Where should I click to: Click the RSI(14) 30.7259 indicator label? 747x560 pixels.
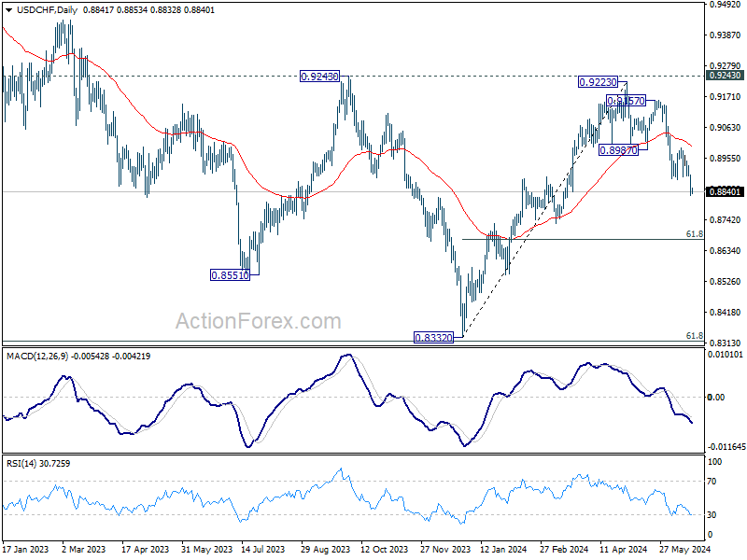click(x=38, y=463)
